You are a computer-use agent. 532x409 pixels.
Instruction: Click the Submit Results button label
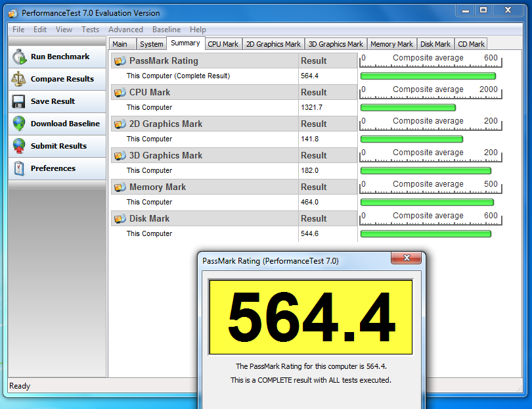coord(58,146)
